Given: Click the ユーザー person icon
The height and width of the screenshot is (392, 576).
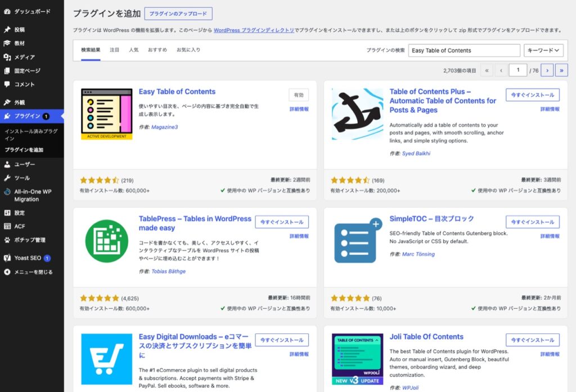Looking at the screenshot, I should click(7, 164).
